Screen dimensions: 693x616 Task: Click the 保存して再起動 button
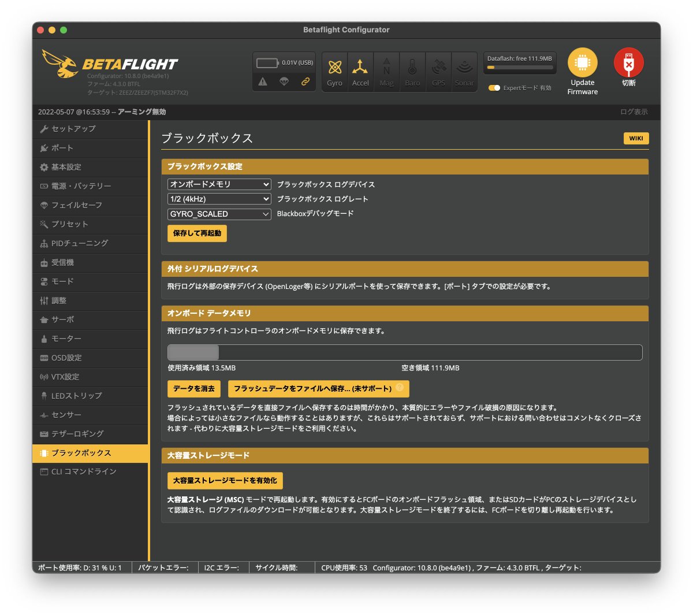tap(197, 233)
